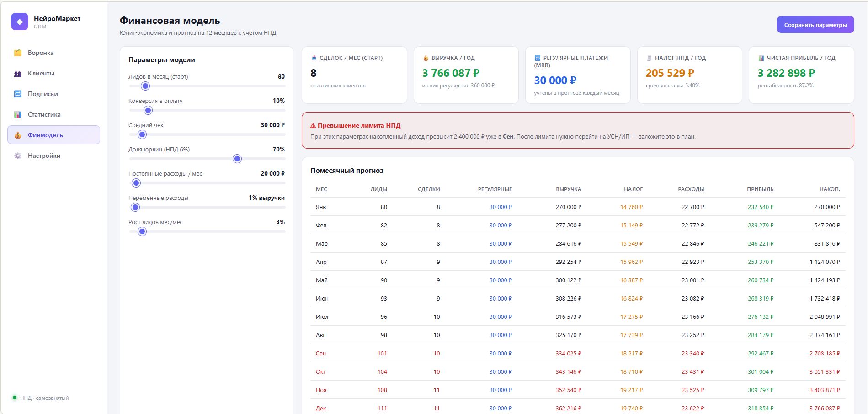The image size is (868, 414).
Task: Open the Клиенты section
Action: [x=53, y=73]
